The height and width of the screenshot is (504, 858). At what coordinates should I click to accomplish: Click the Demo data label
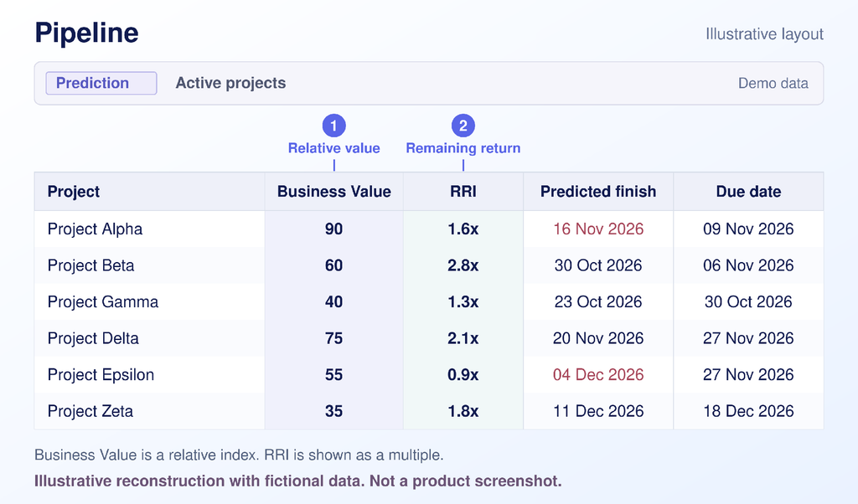coord(773,84)
